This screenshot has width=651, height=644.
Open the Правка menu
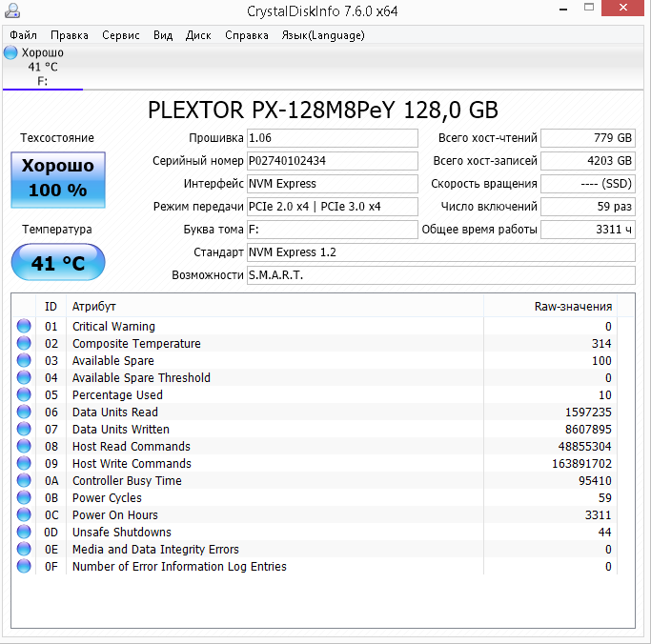click(70, 35)
